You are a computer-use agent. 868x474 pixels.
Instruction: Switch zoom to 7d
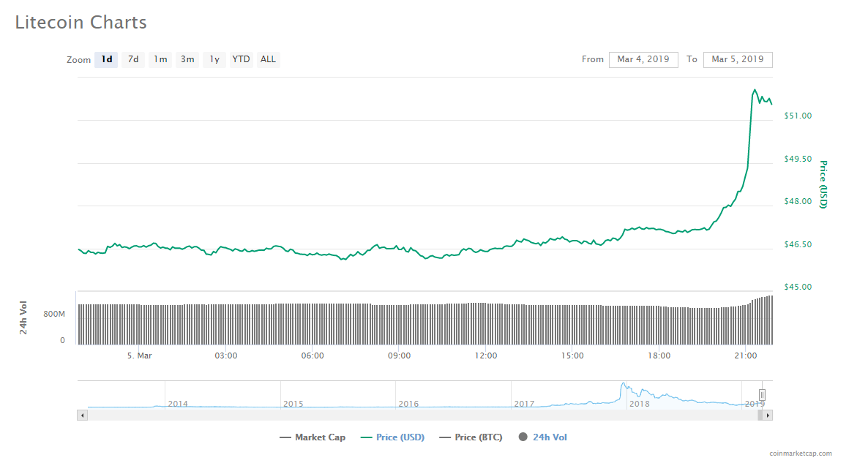click(x=133, y=59)
